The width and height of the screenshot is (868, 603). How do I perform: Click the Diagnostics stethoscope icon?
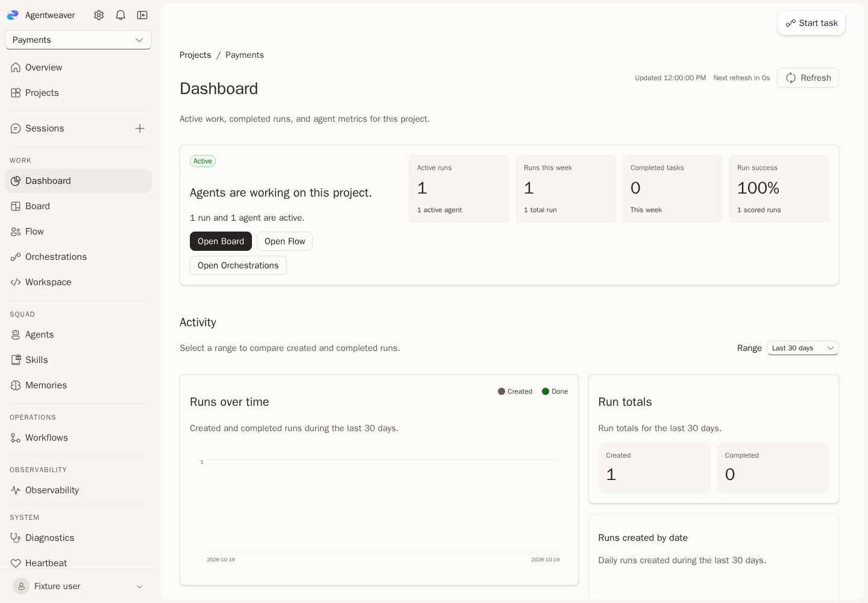16,538
